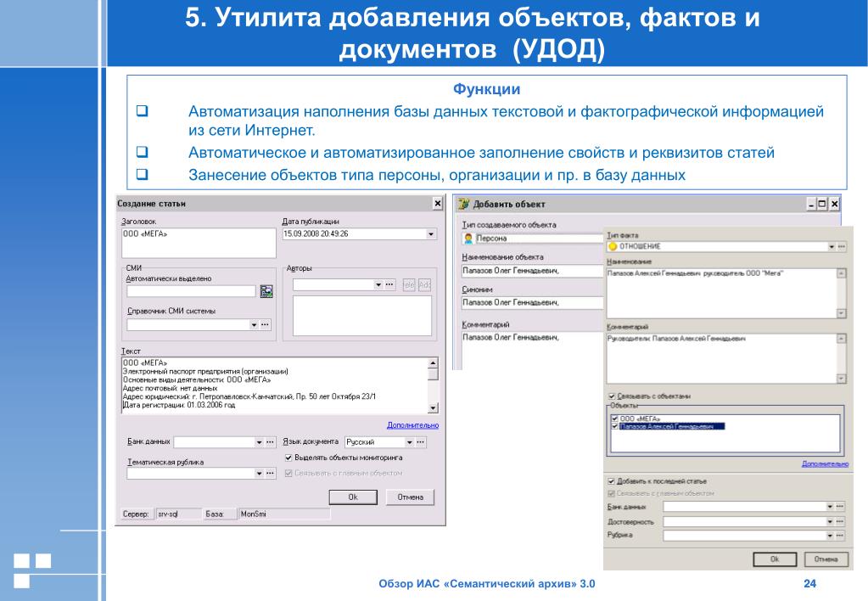Click the База field showing MonSmi
Viewport: 868px width, 601px height.
[x=284, y=514]
